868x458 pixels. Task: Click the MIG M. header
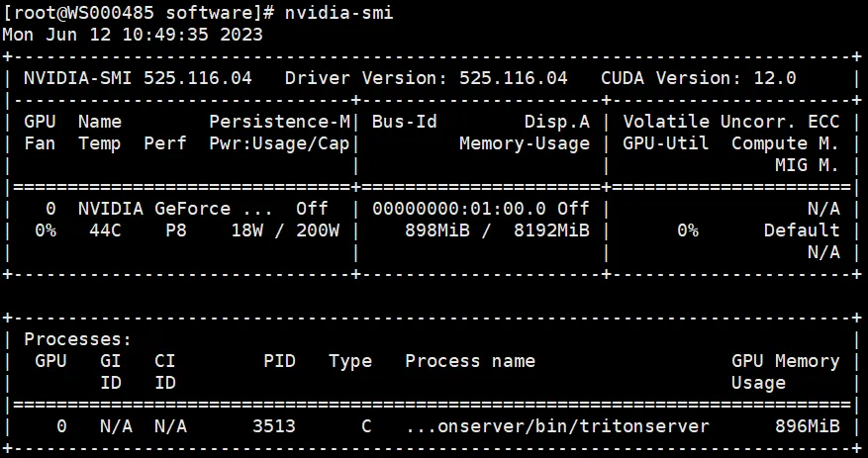[x=807, y=165]
